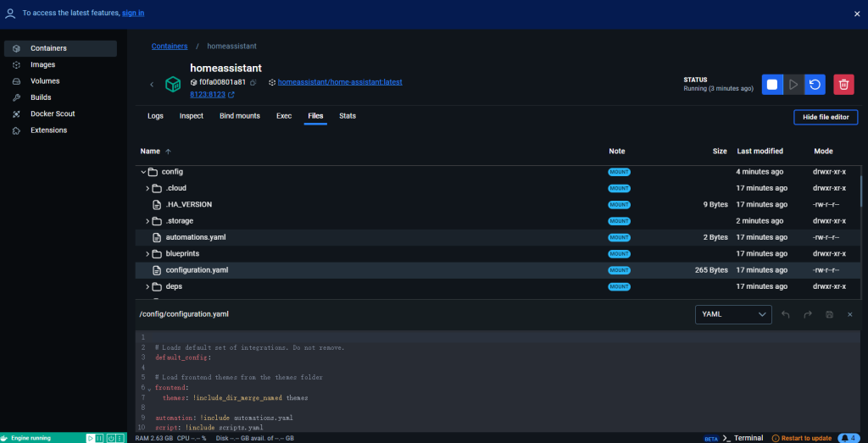Viewport: 868px width, 443px height.
Task: Resume engine via the status bar play icon
Action: tap(90, 438)
